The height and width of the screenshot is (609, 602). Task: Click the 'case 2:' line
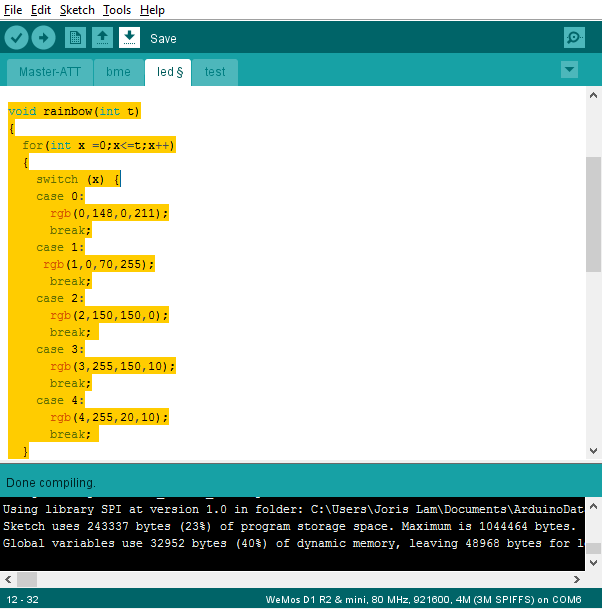(x=60, y=298)
